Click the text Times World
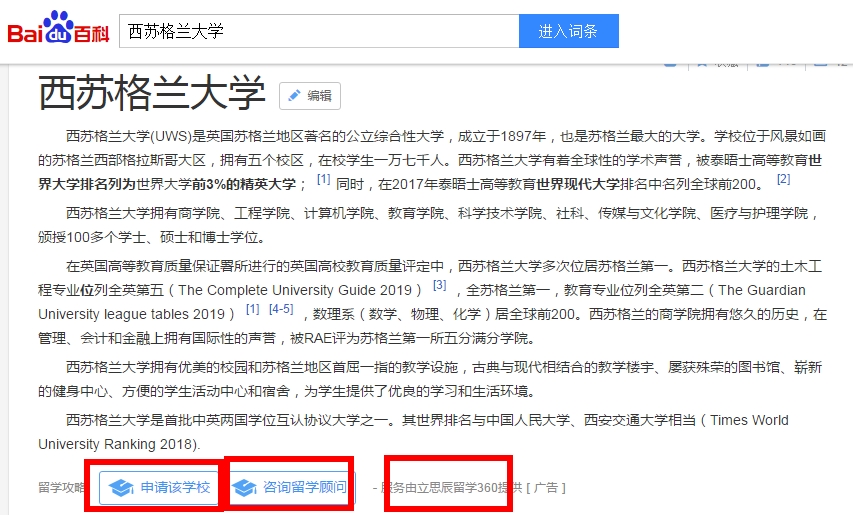This screenshot has width=853, height=515. coord(749,420)
